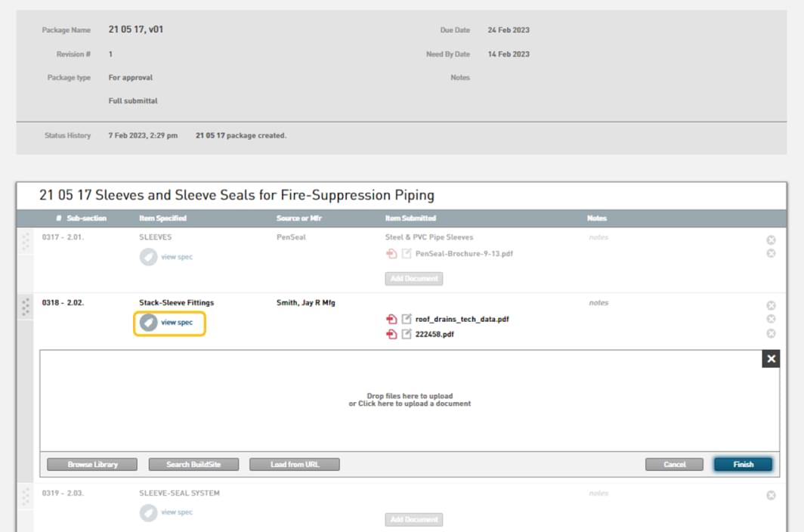Choose Load from URL
The image size is (804, 532).
click(295, 465)
